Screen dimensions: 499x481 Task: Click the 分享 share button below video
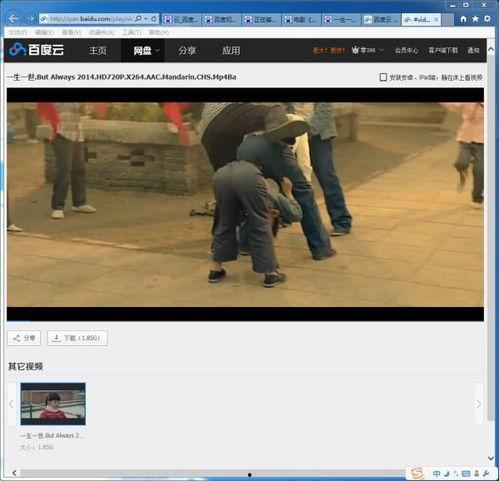tap(24, 338)
